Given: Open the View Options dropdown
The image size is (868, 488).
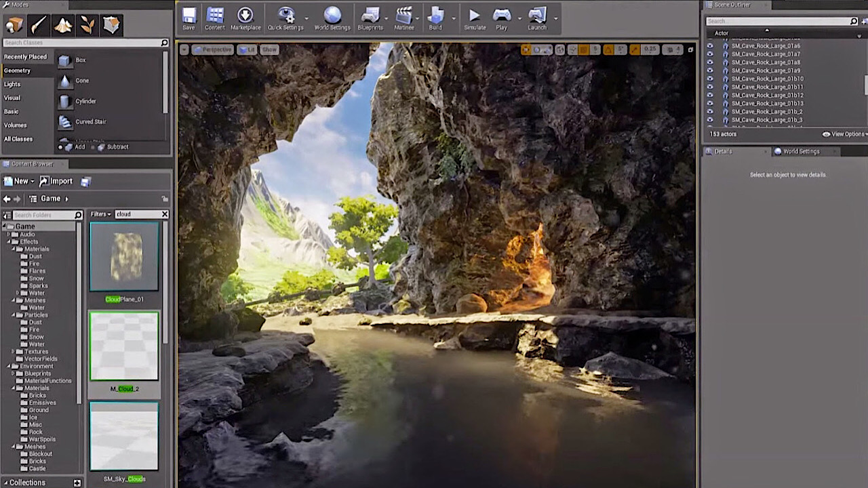Looking at the screenshot, I should 844,134.
